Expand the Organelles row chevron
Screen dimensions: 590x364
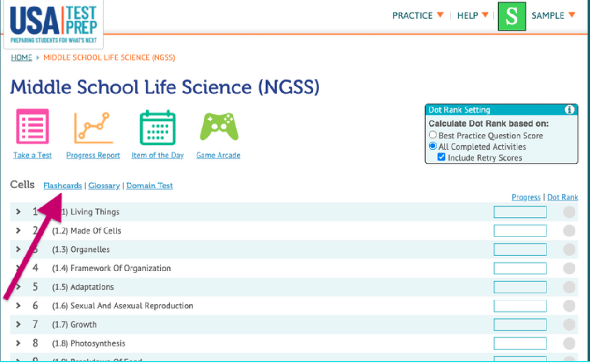tap(18, 249)
